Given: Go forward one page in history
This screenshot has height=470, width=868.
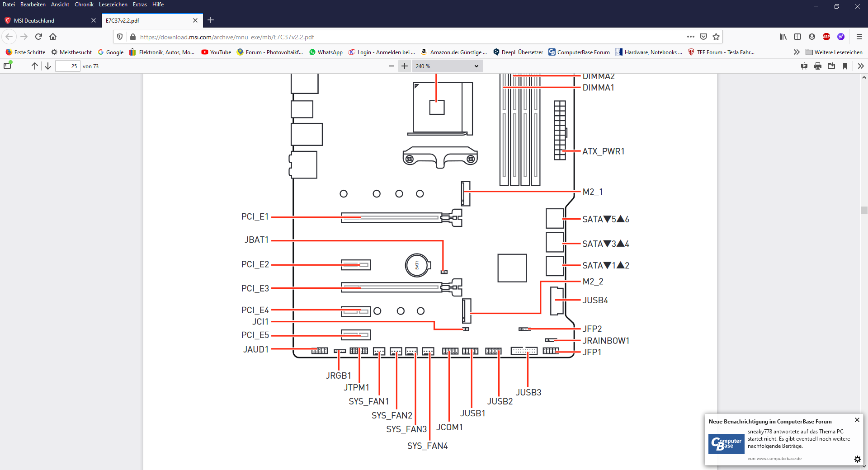Looking at the screenshot, I should (x=24, y=37).
